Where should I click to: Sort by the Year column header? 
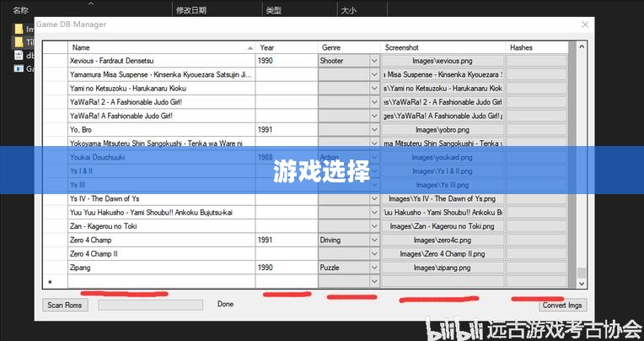[287, 48]
